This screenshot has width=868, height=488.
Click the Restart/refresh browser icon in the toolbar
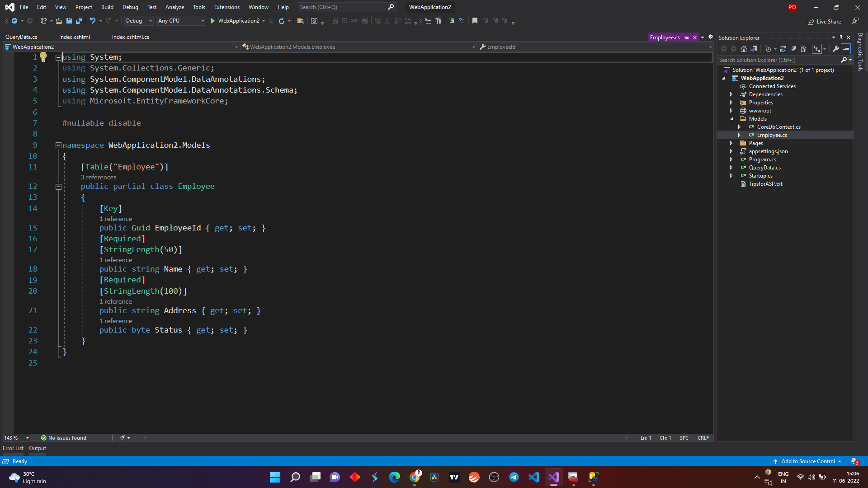[x=282, y=21]
